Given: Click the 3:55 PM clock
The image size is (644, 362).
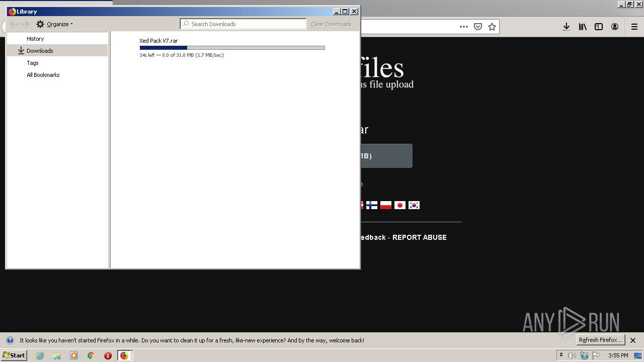Looking at the screenshot, I should 618,355.
